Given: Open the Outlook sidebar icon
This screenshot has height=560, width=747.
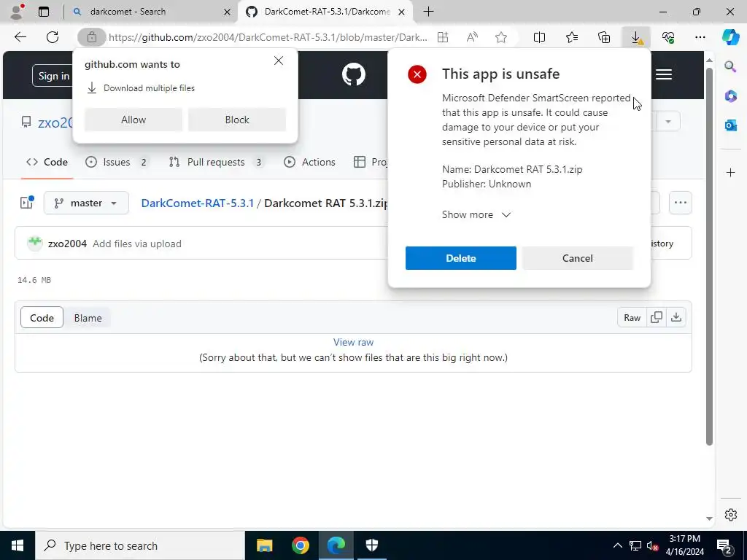Looking at the screenshot, I should coord(730,125).
